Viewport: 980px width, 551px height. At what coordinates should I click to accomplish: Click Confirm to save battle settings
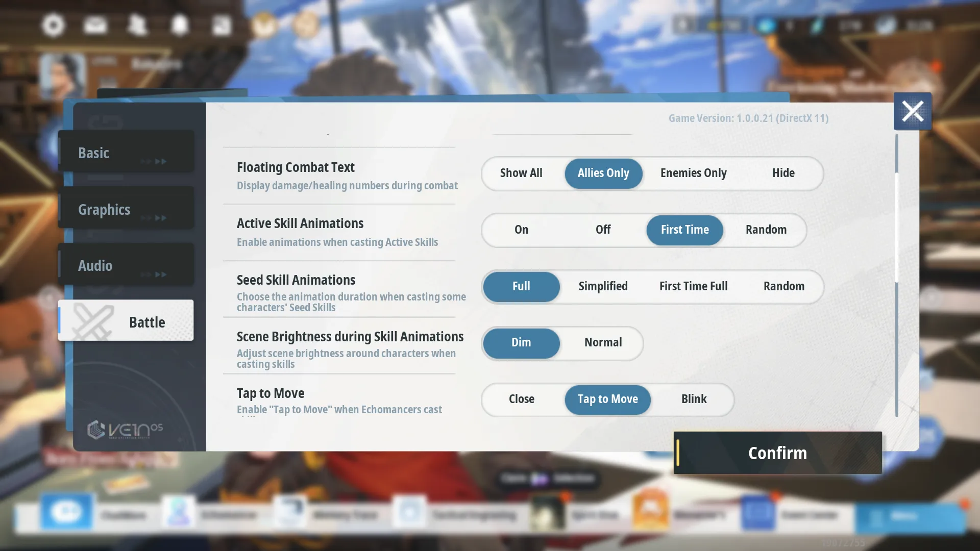pos(777,453)
